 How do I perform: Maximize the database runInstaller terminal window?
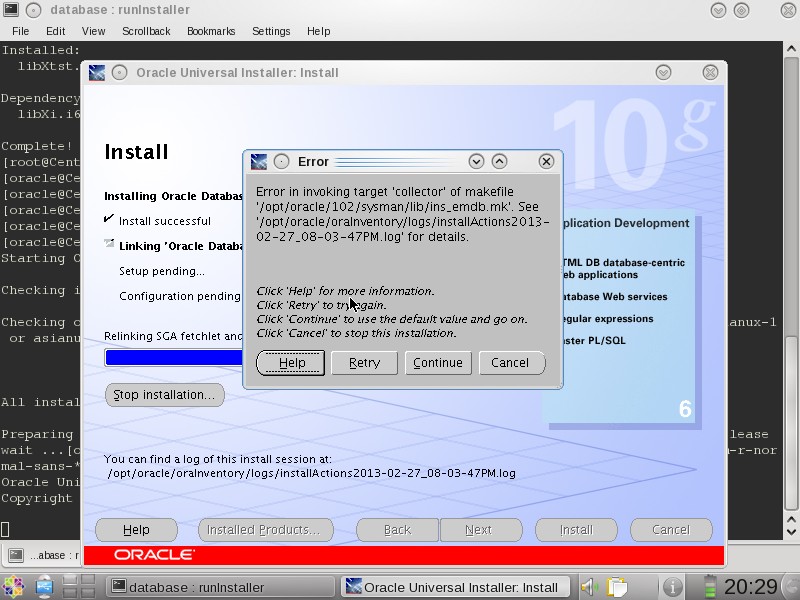(x=742, y=10)
